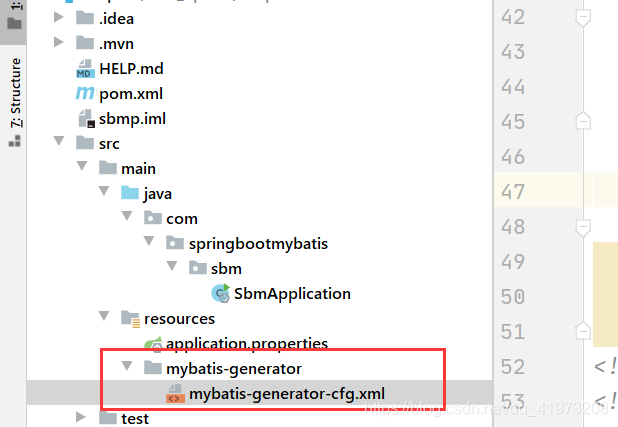
Task: Open the SbmApplication Spring Boot class icon
Action: coord(221,293)
